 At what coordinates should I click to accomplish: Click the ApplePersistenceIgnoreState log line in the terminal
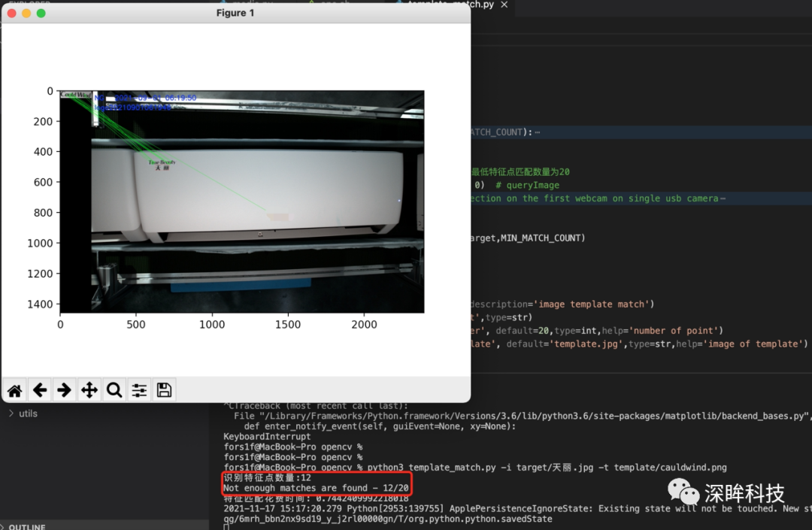(517, 509)
